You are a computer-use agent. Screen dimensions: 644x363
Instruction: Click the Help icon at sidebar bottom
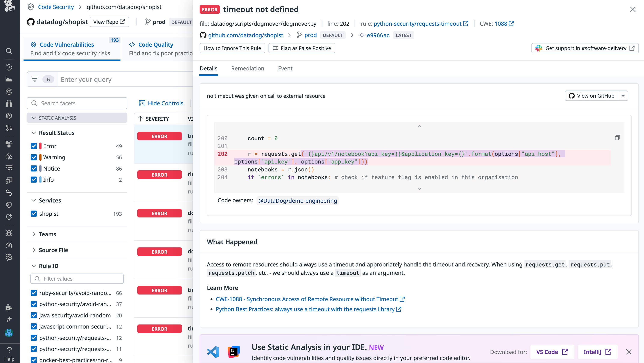point(9,350)
